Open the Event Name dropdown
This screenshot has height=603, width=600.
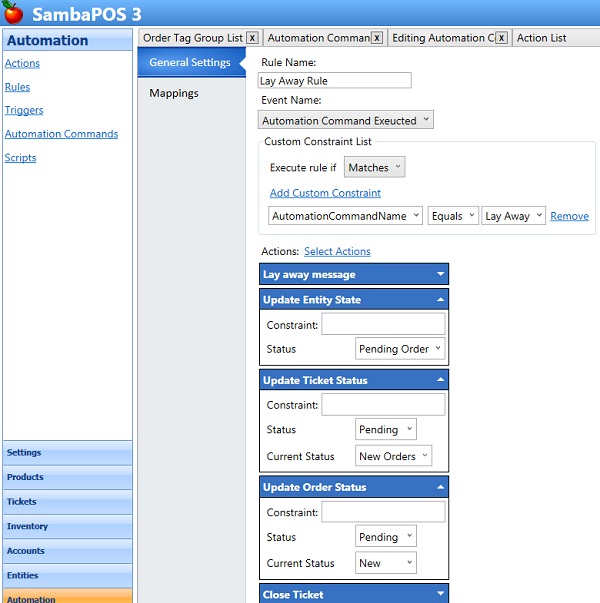coord(345,120)
